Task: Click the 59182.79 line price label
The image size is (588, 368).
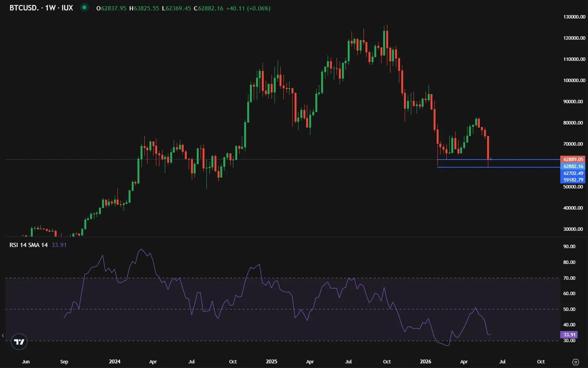Action: 573,180
